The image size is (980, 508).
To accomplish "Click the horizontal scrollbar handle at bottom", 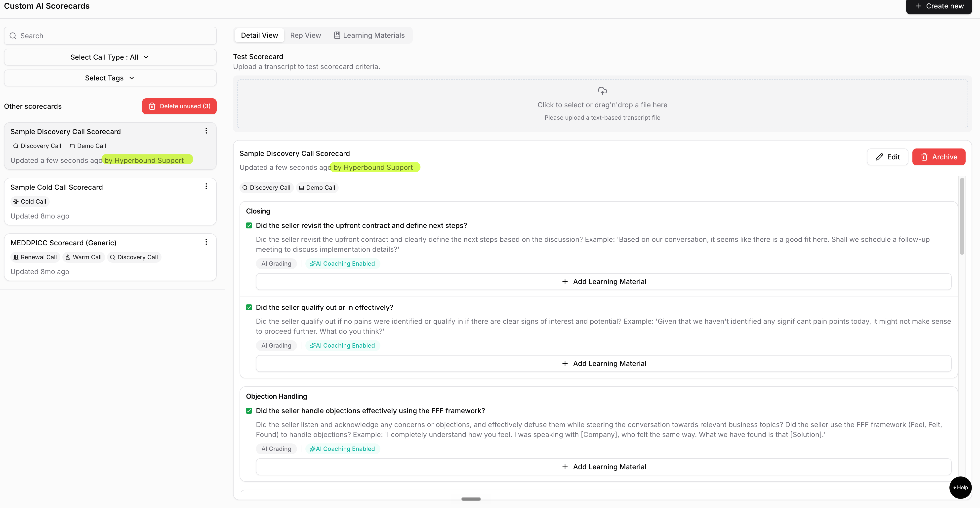I will [x=471, y=499].
